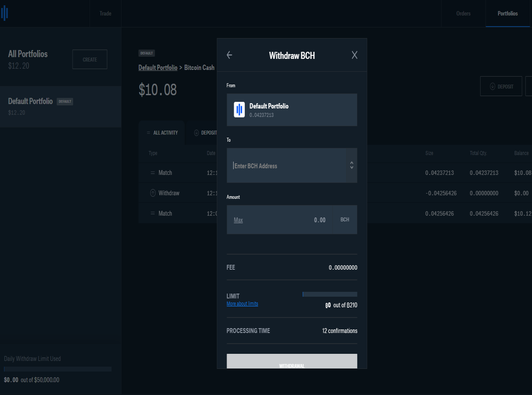Go to the Trade menu item
This screenshot has height=395, width=532.
pos(106,13)
